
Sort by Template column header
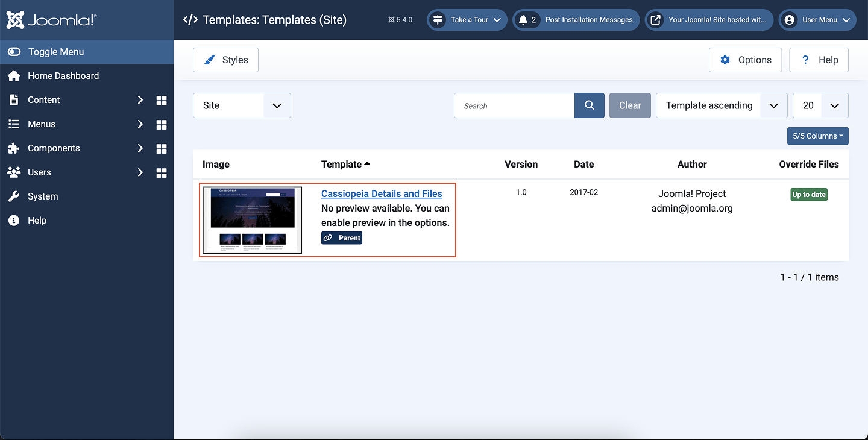[x=345, y=164]
